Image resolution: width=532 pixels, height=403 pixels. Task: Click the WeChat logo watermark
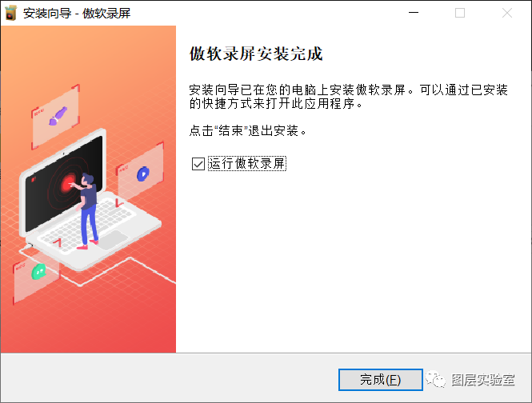tap(436, 379)
